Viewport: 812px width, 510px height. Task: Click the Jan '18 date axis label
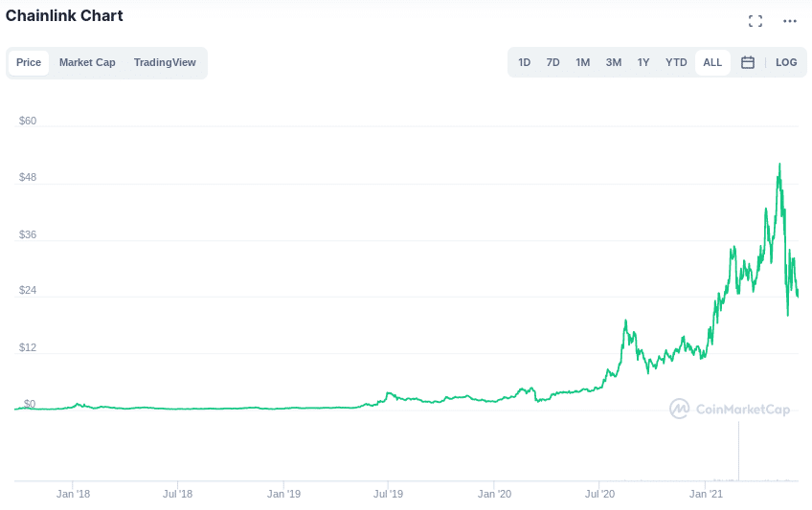point(73,494)
